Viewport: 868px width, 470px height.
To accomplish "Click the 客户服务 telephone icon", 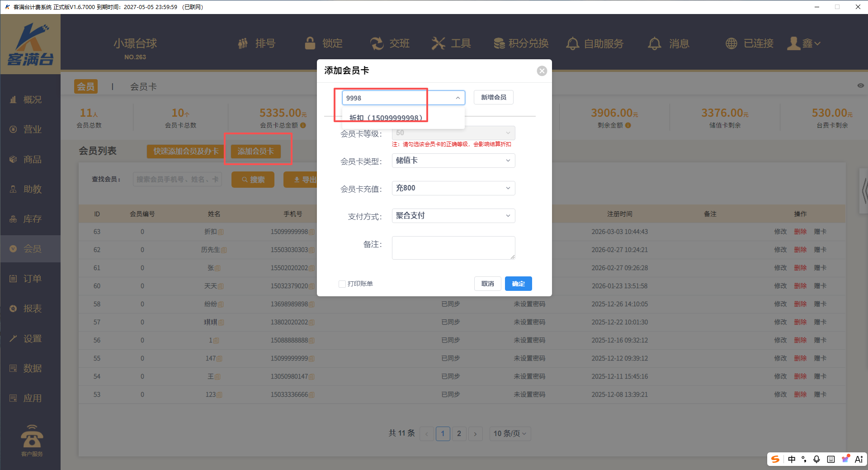I will tap(32, 437).
